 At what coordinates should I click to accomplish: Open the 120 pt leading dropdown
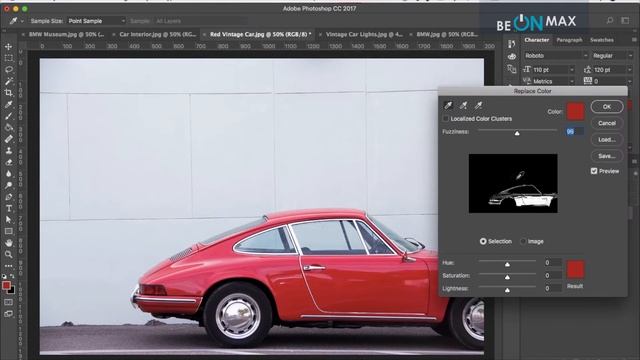(629, 70)
